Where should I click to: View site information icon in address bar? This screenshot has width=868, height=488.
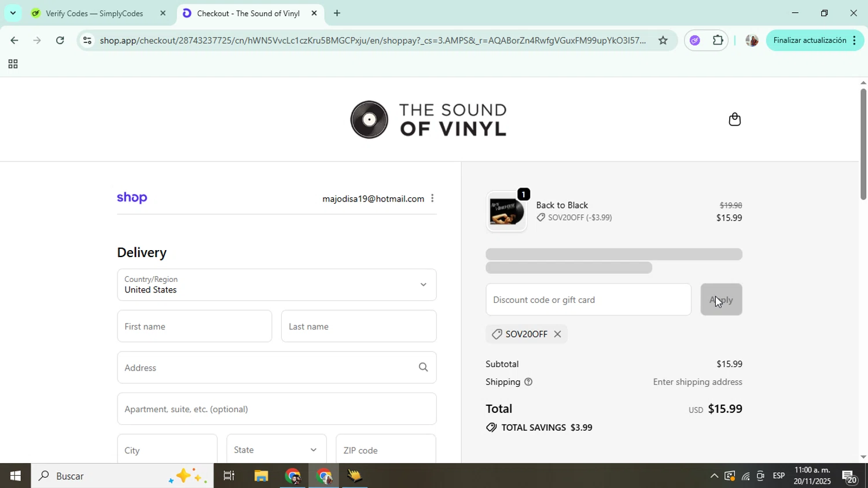[x=87, y=41]
